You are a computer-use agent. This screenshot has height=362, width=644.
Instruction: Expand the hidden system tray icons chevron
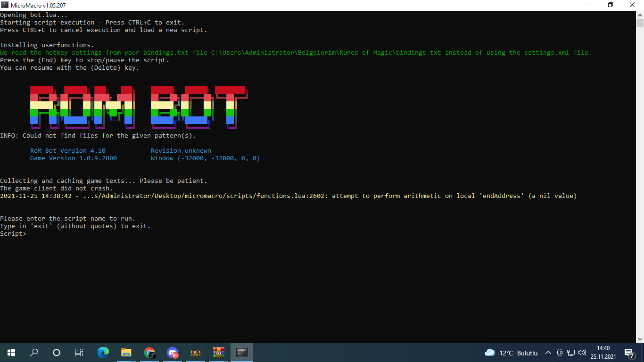coord(548,353)
